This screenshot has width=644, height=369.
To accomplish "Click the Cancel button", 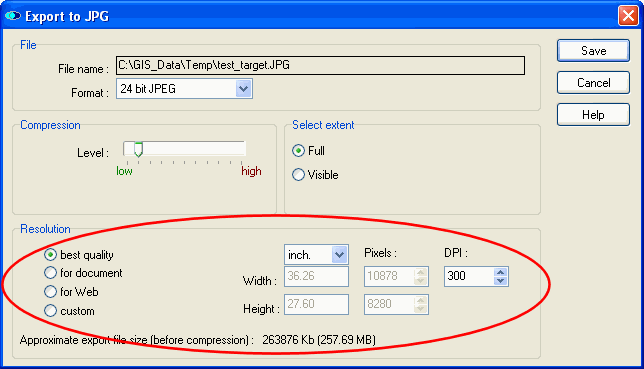I will (x=593, y=83).
